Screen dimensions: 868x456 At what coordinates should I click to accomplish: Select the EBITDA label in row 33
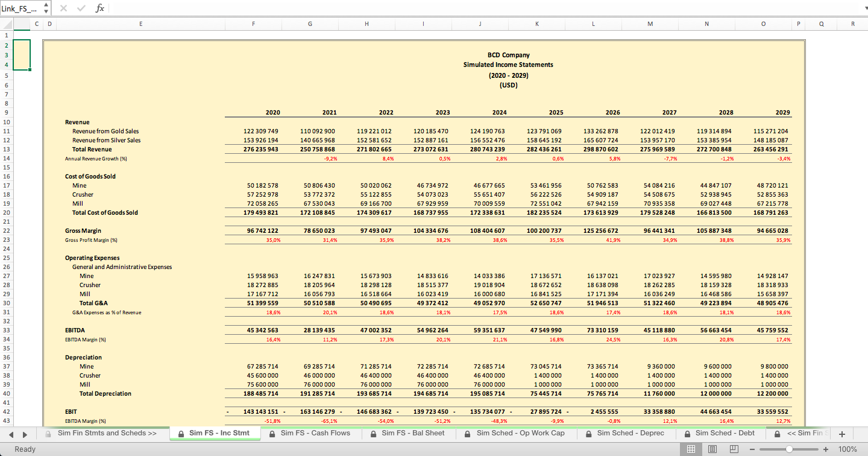click(x=75, y=330)
